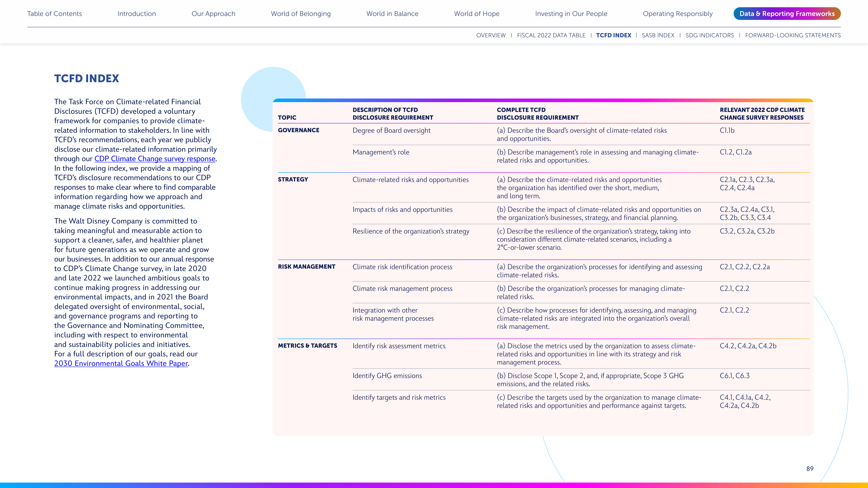Click the TCFD INDEX page heading
This screenshot has width=868, height=488.
click(x=87, y=79)
